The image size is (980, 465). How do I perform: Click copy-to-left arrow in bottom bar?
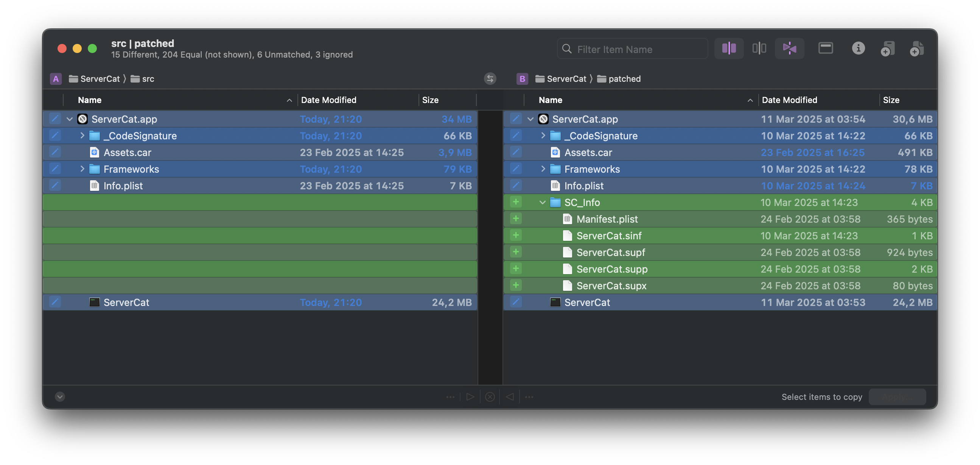(510, 396)
